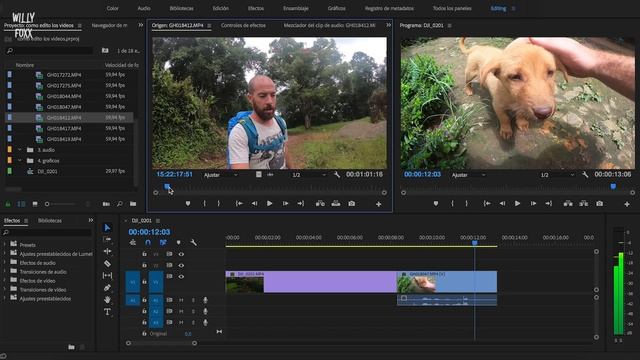This screenshot has height=360, width=640.
Task: Select the Razor tool
Action: 107,263
